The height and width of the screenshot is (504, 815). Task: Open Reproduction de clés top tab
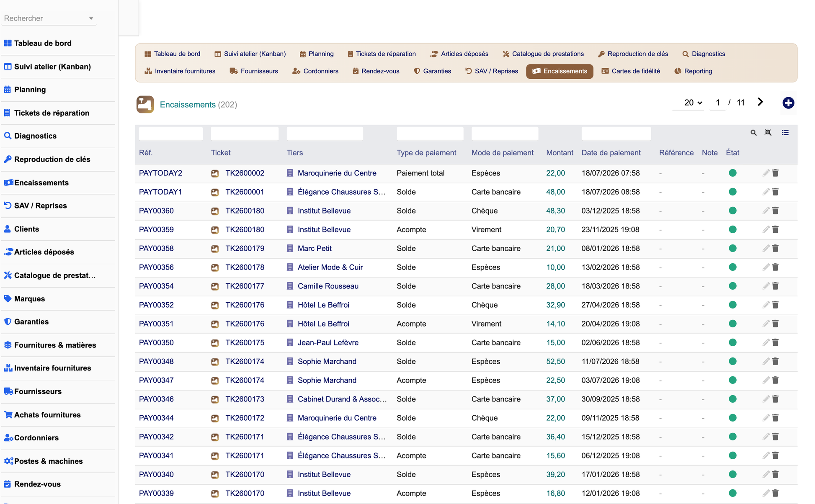point(633,54)
